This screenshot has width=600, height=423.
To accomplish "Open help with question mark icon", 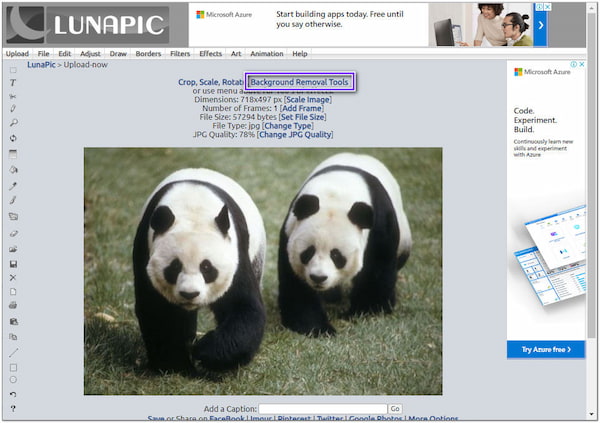I will pos(13,408).
